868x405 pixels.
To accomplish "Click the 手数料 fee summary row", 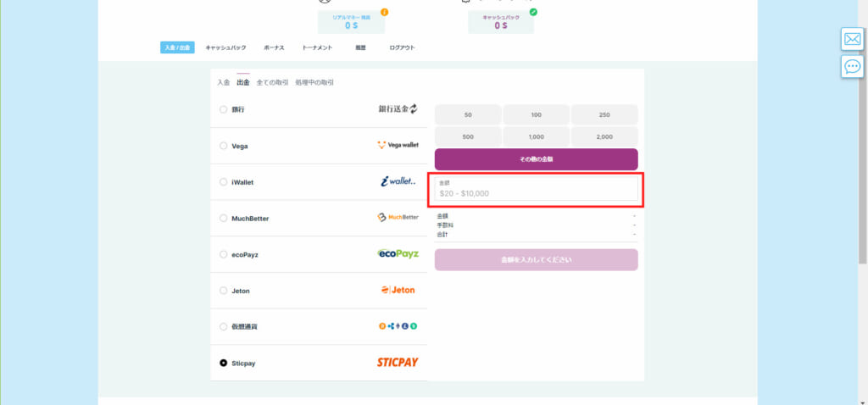I will (537, 225).
